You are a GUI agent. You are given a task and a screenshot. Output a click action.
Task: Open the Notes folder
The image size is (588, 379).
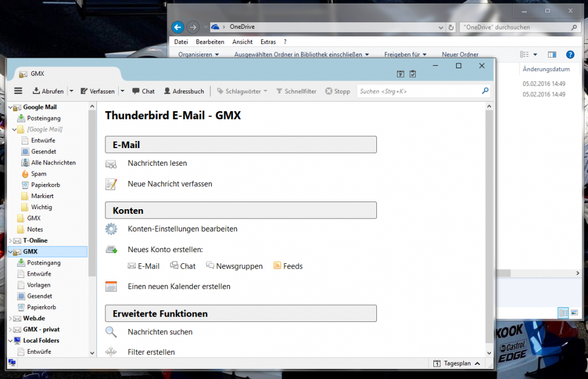tap(35, 229)
